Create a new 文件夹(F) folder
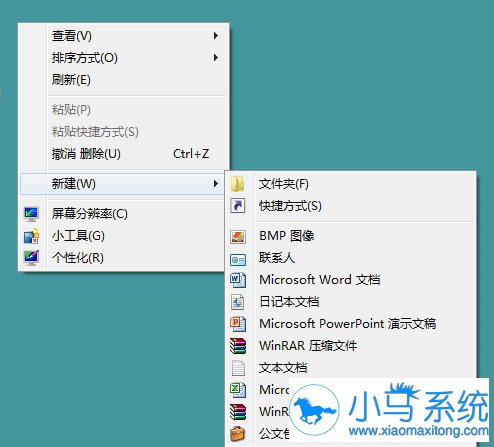This screenshot has height=447, width=494. (x=351, y=184)
